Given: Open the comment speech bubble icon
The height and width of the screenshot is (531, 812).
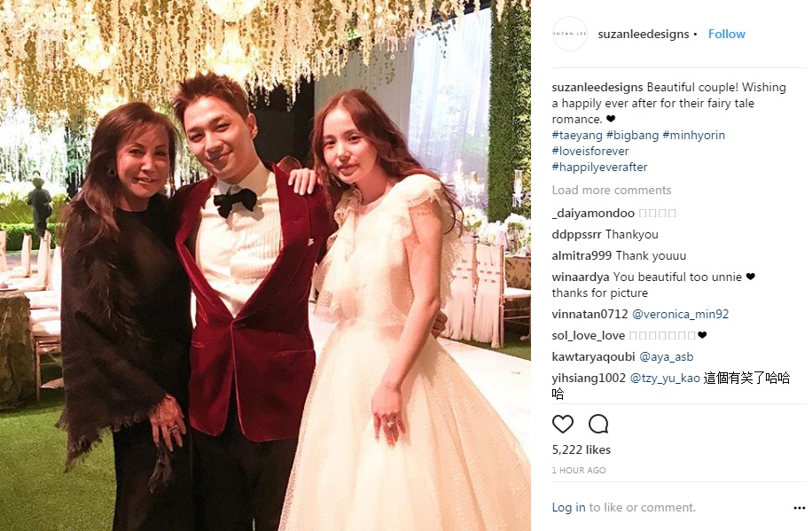Looking at the screenshot, I should point(598,425).
